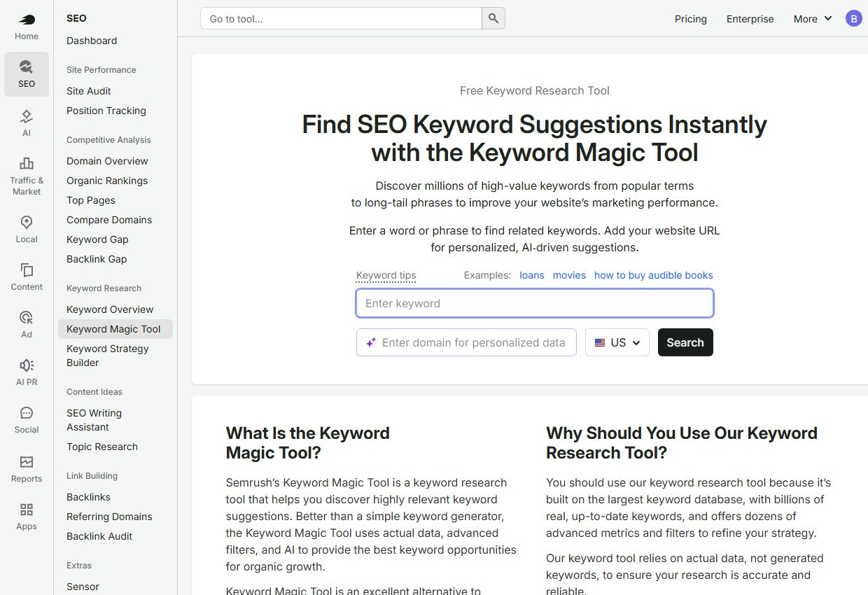Open Site Audit
Image resolution: width=868 pixels, height=595 pixels.
point(89,91)
